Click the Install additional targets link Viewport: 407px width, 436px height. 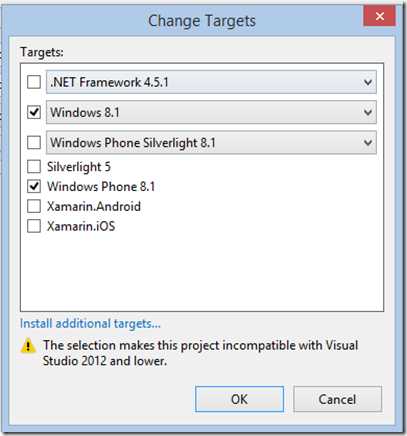tap(90, 324)
